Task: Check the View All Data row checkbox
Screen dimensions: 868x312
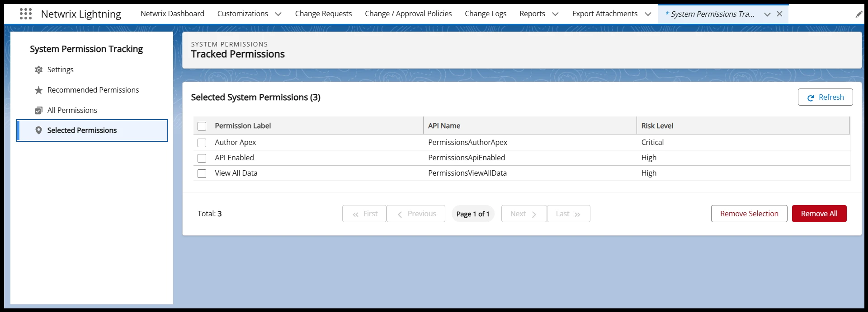Action: (x=202, y=173)
